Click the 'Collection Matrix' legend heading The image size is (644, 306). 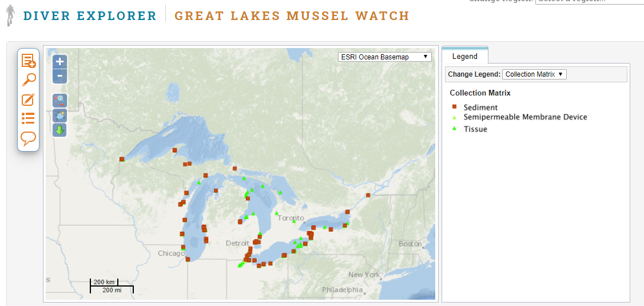coord(480,93)
